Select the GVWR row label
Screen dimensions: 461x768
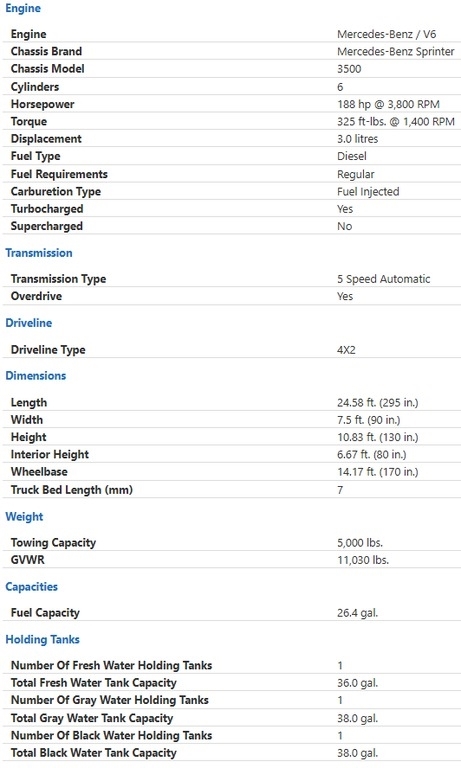(27, 560)
